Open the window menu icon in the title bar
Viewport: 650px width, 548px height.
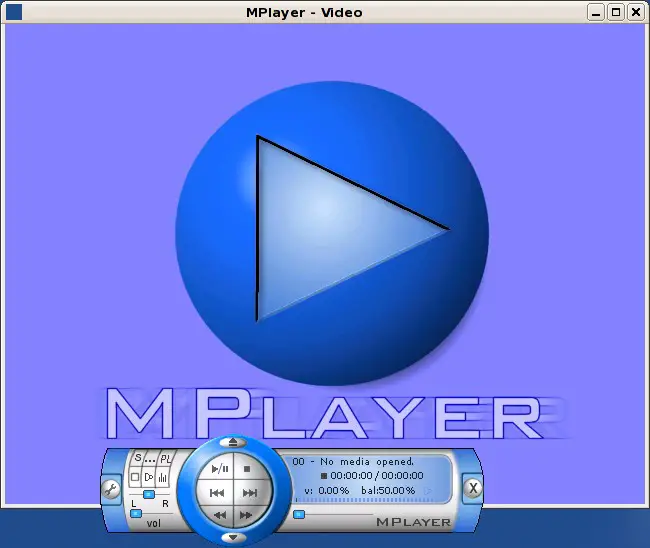pos(14,12)
